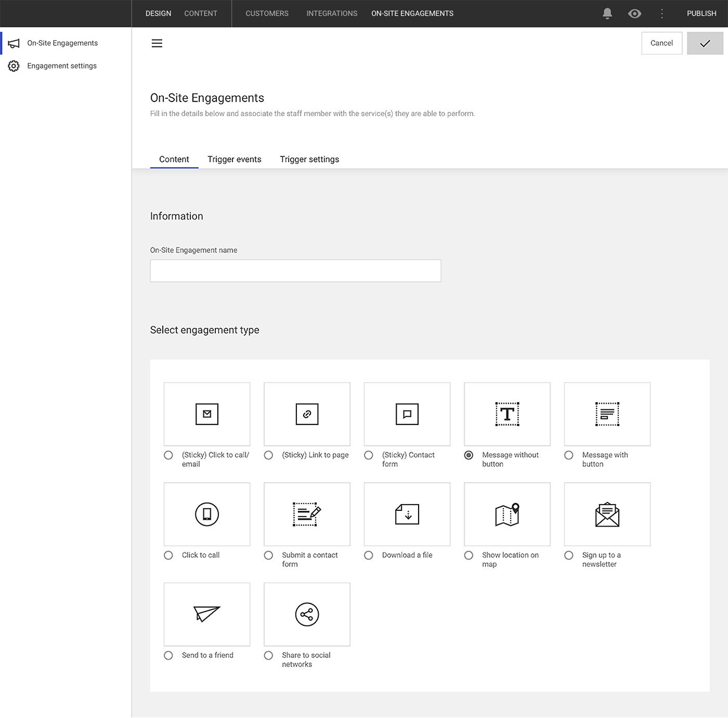Pick the Show location on map icon
The height and width of the screenshot is (718, 728).
507,514
